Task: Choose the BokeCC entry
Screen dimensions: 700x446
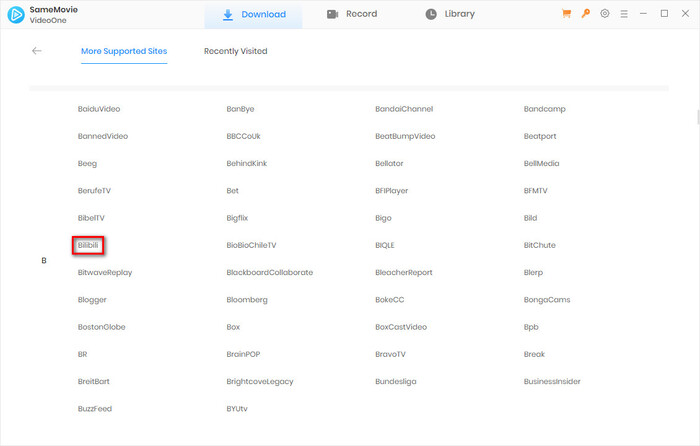Action: point(390,300)
